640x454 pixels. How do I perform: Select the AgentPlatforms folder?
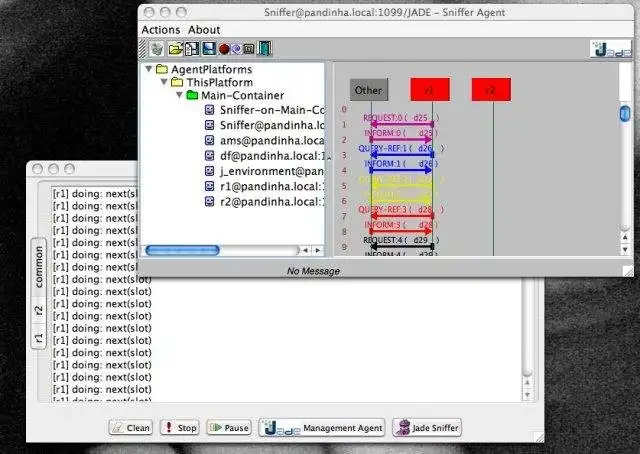click(204, 69)
